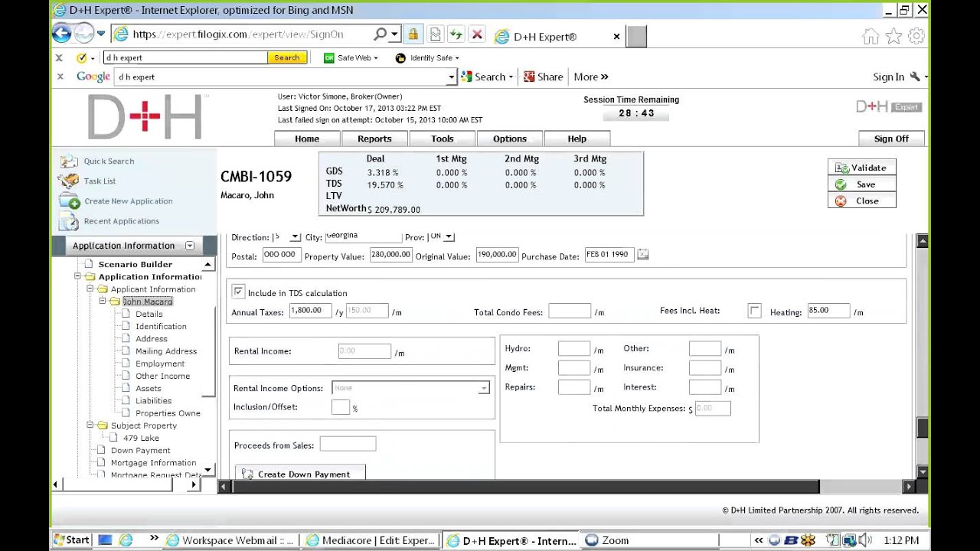
Task: Open the Options menu
Action: click(509, 139)
